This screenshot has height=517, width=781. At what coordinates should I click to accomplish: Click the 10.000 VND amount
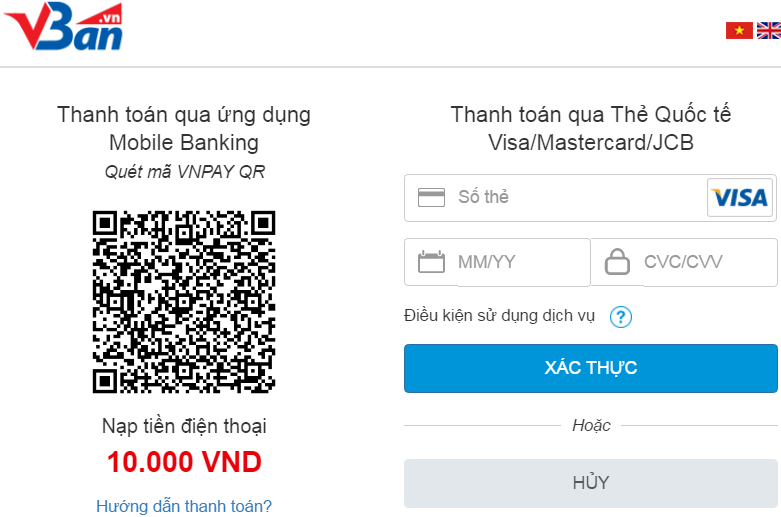[184, 462]
